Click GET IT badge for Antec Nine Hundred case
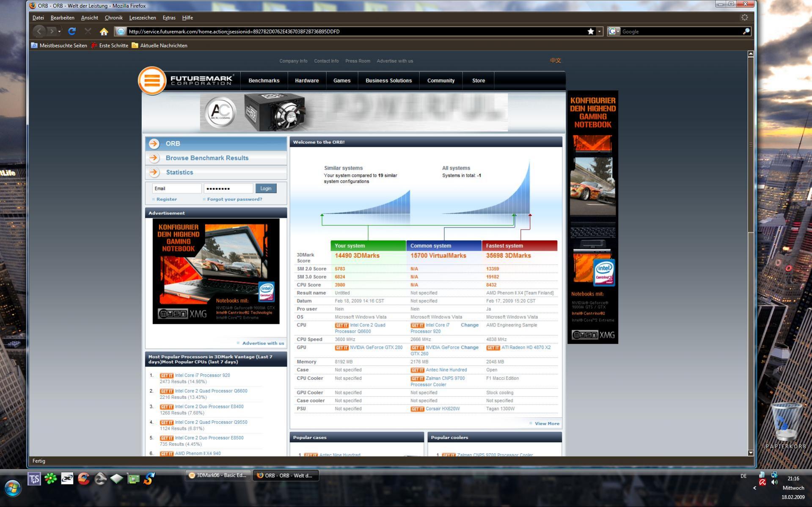The height and width of the screenshot is (507, 812). click(x=417, y=370)
